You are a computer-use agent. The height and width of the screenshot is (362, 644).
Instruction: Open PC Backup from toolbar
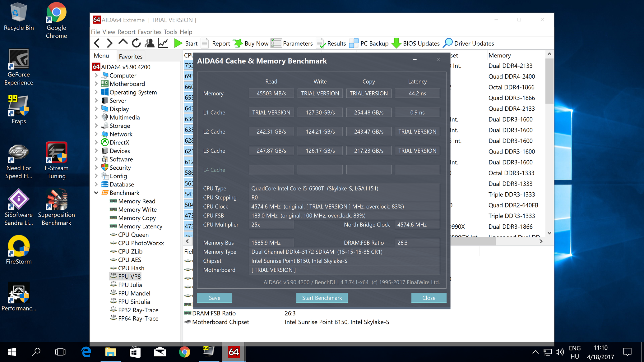[x=369, y=43]
